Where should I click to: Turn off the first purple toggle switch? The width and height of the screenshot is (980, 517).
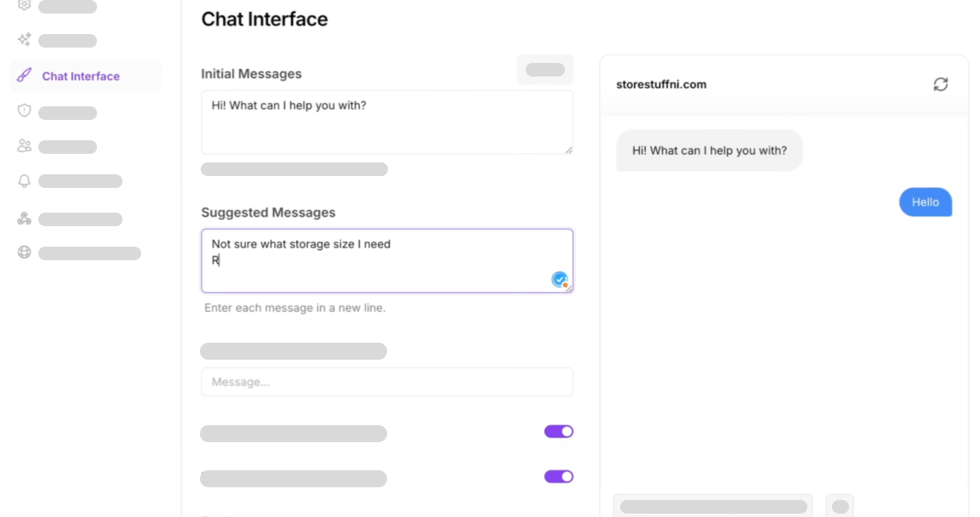[559, 432]
